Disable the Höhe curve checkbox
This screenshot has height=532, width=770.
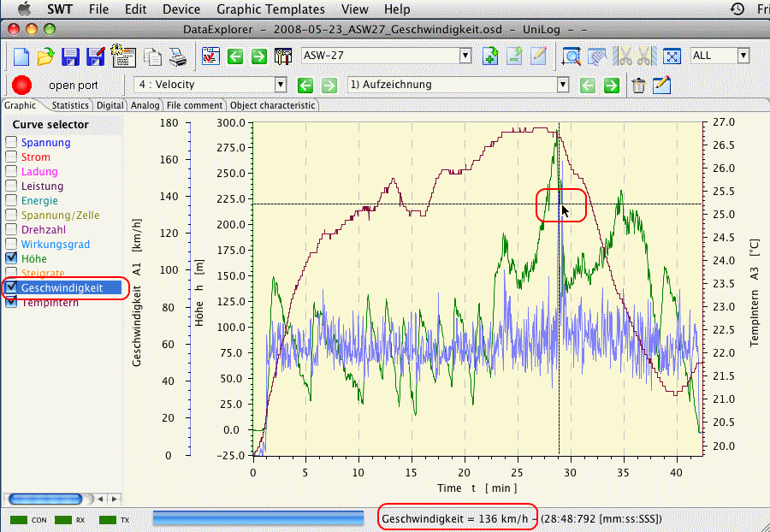(x=11, y=258)
